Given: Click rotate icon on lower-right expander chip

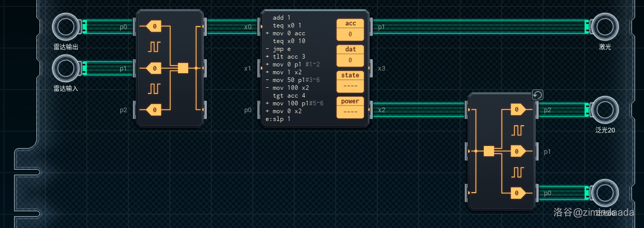Looking at the screenshot, I should (x=538, y=95).
